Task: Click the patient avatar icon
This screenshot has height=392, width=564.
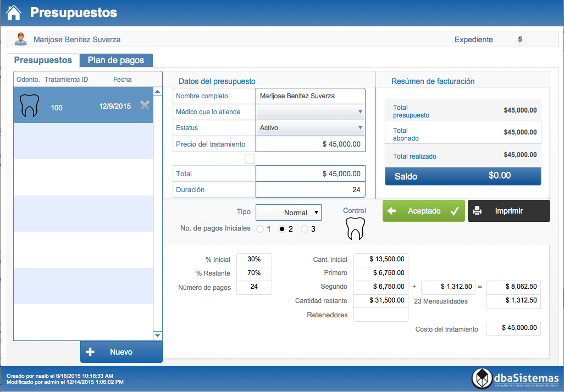Action: pos(20,40)
